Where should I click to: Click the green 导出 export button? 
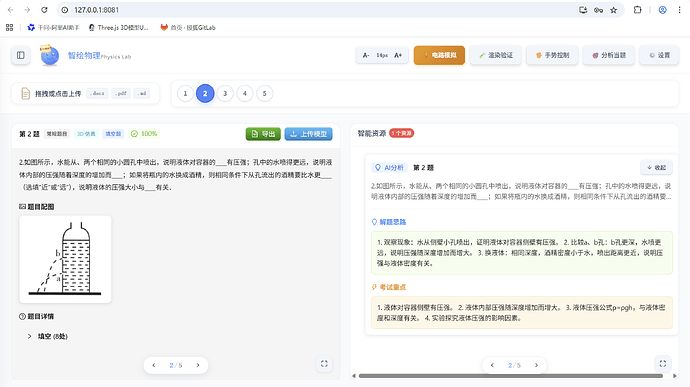click(263, 134)
